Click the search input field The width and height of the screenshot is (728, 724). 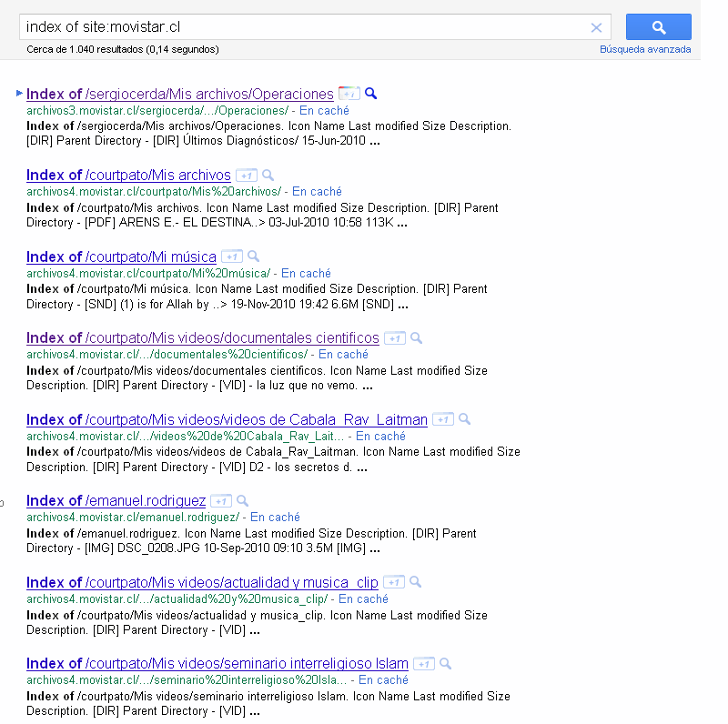pos(315,27)
